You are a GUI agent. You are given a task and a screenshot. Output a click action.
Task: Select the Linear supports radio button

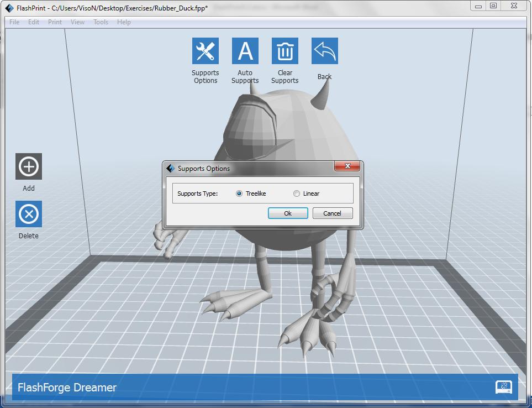tap(297, 193)
